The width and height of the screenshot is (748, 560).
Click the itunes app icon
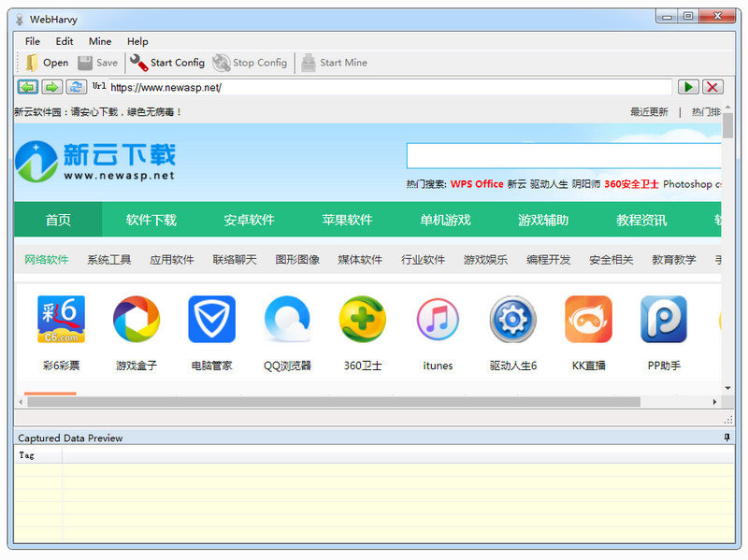[x=438, y=320]
